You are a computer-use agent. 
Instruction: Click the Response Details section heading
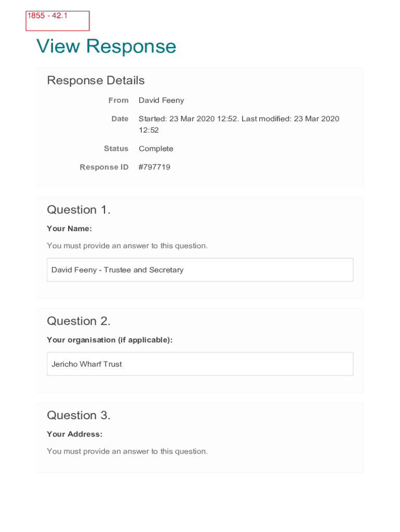click(x=96, y=81)
